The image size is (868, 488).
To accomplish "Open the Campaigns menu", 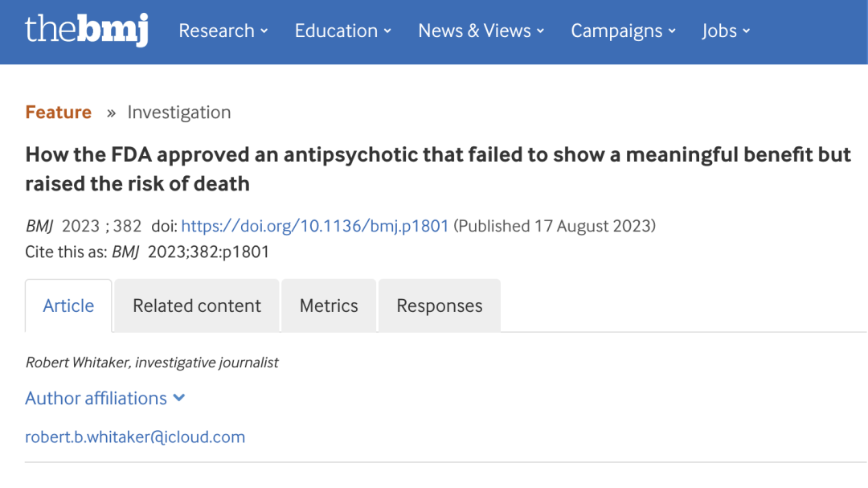I will (624, 31).
